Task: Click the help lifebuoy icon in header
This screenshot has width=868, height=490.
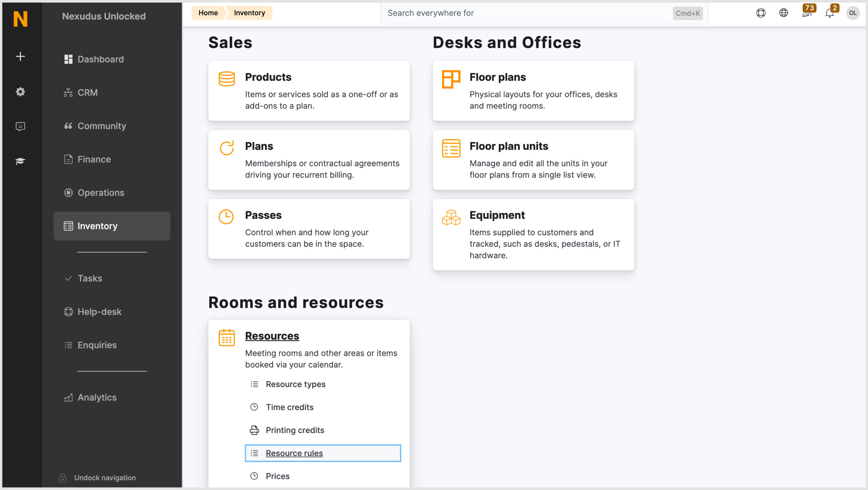Action: click(x=761, y=13)
